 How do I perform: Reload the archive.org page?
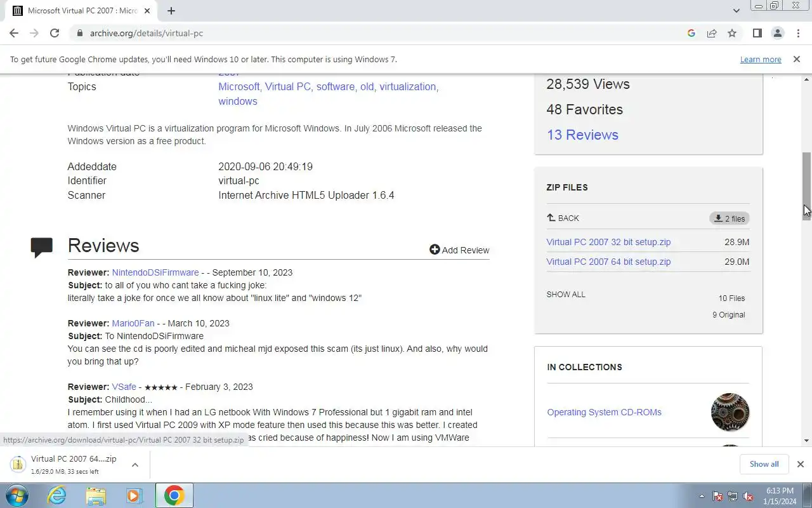55,33
